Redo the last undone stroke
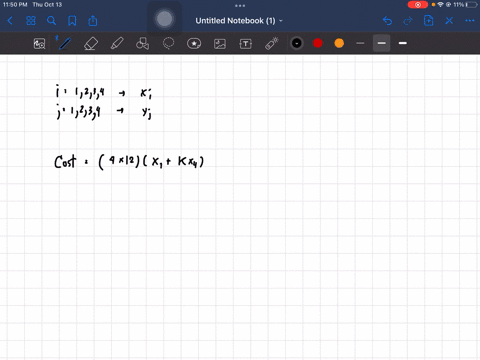Screen dimensions: 480x360 (408, 21)
